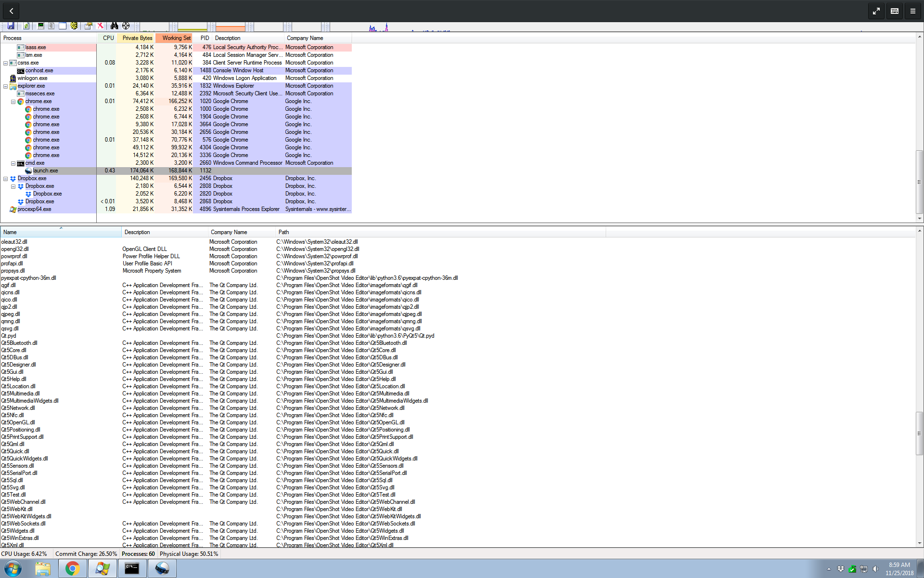This screenshot has width=924, height=578.
Task: Collapse the chrome.exe process tree
Action: tap(13, 101)
